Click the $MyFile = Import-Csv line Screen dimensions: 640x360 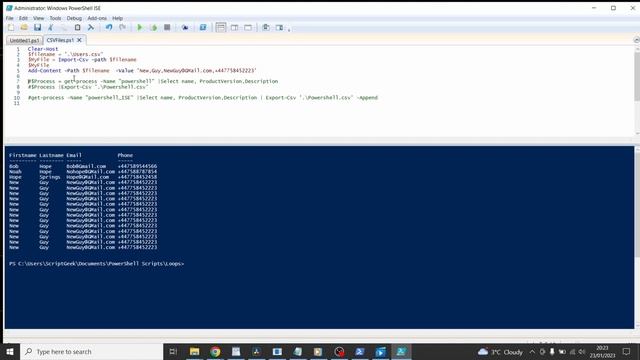82,60
